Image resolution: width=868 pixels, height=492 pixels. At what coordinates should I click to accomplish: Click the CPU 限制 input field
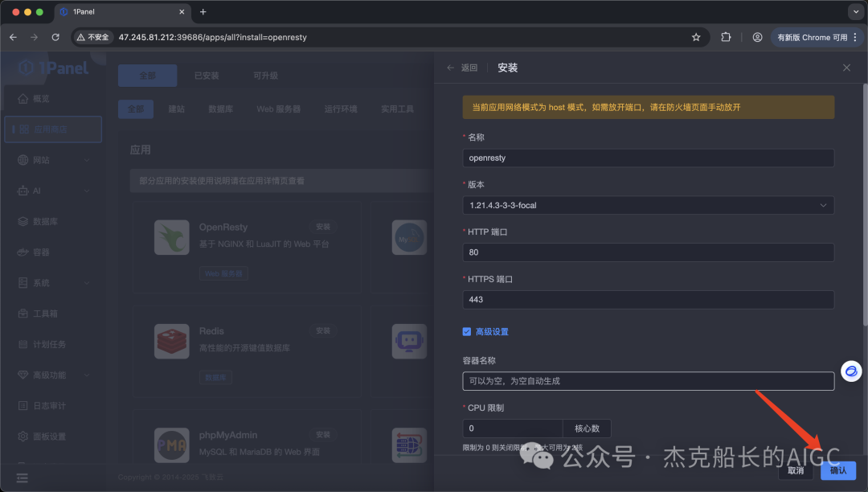pos(513,428)
